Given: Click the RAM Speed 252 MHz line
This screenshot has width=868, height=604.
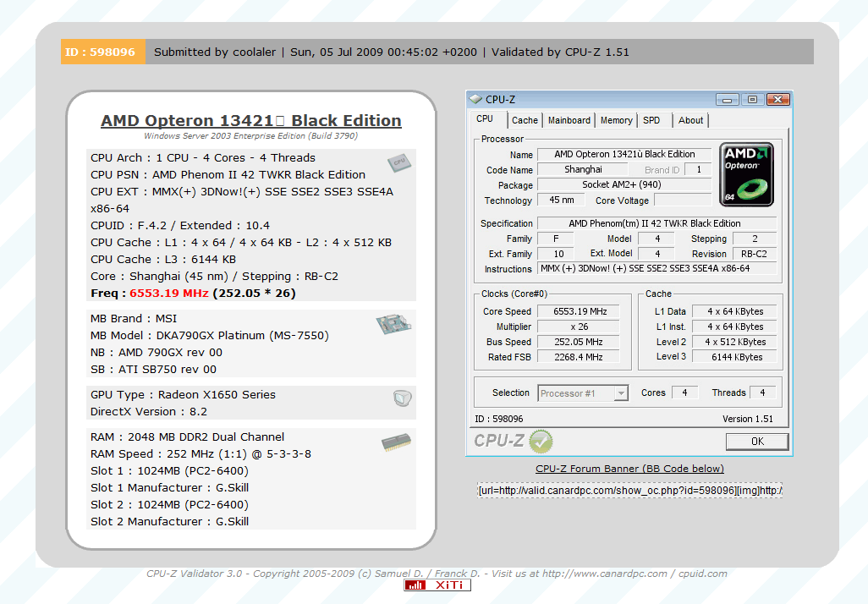Looking at the screenshot, I should pos(201,454).
